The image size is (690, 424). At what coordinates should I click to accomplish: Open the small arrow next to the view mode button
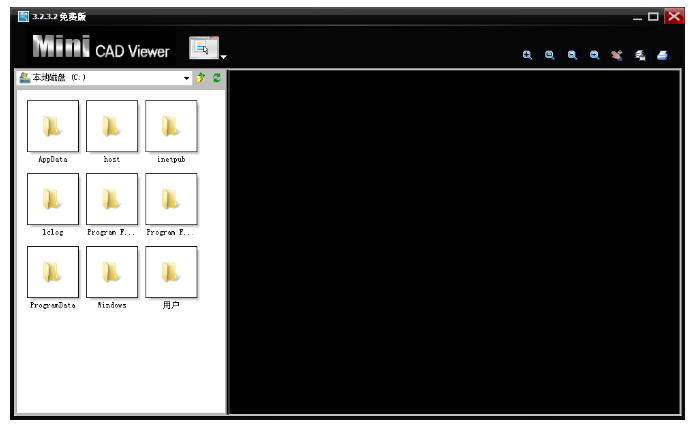[224, 57]
